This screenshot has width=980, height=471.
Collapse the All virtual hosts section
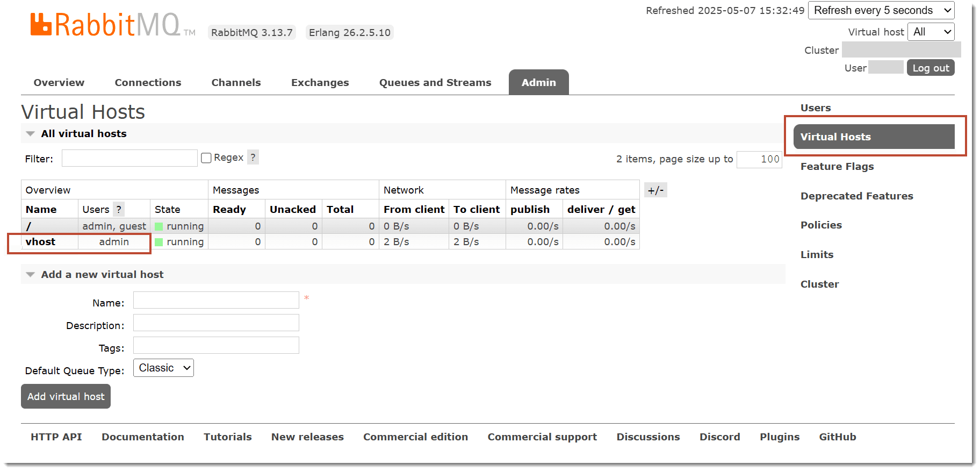84,133
